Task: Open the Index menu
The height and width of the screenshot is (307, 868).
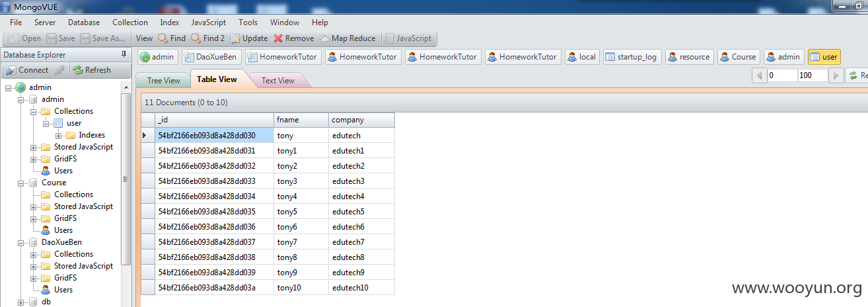Action: coord(170,22)
